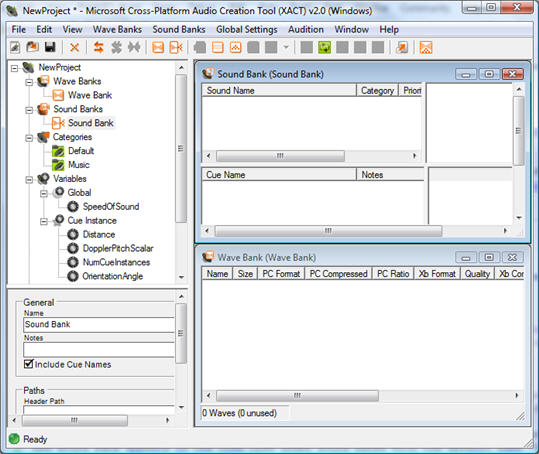Click the Sound Name list horizontal scrollbar

280,156
